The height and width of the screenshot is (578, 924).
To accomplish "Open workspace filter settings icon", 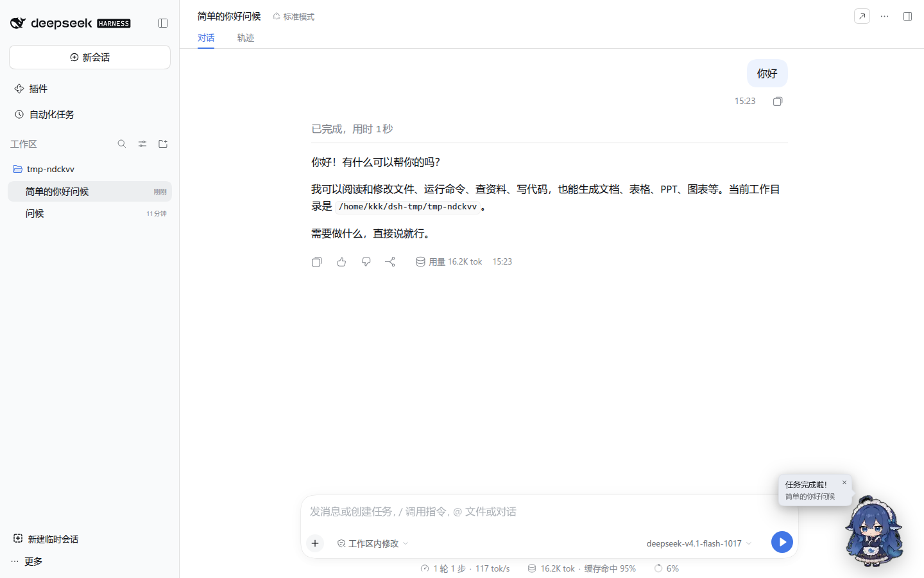I will [x=142, y=144].
